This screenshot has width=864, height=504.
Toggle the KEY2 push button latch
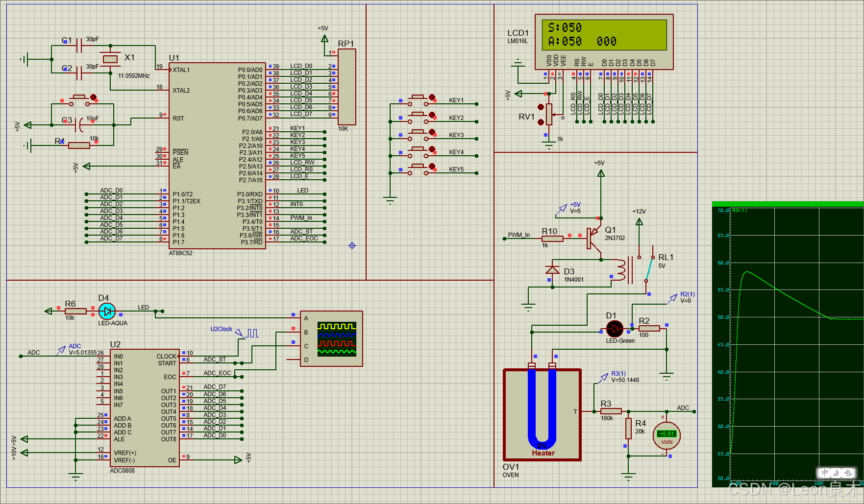click(x=432, y=115)
